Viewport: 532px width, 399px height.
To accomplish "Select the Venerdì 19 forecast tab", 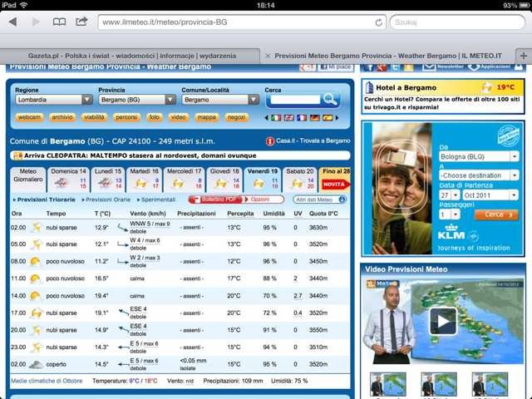I will pyautogui.click(x=263, y=180).
